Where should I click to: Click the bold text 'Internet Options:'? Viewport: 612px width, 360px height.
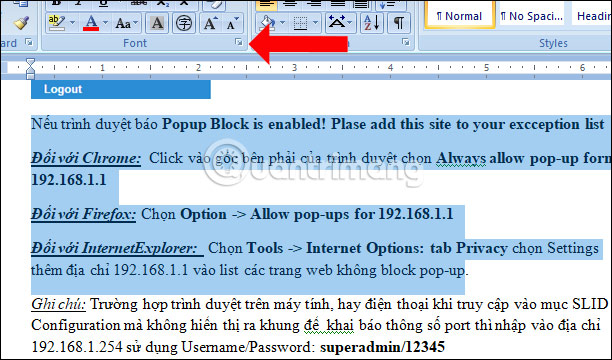coord(365,248)
